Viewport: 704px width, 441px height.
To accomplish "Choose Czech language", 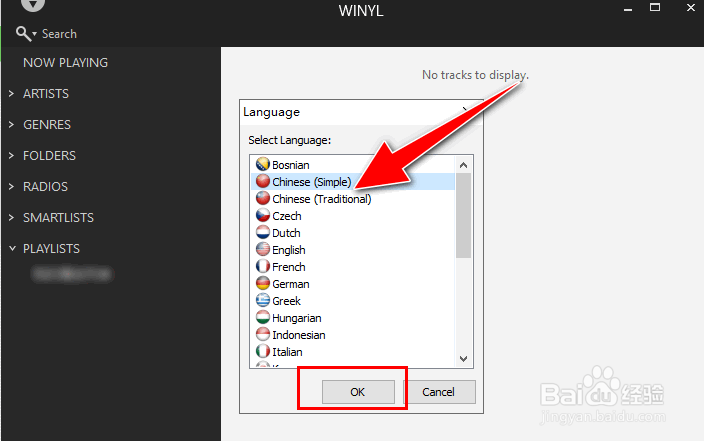I will click(x=353, y=216).
